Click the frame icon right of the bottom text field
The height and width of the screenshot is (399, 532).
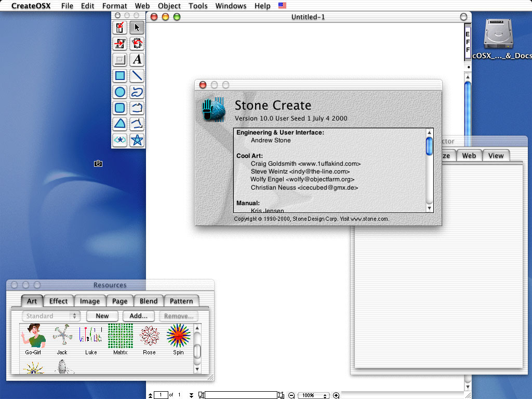point(281,395)
